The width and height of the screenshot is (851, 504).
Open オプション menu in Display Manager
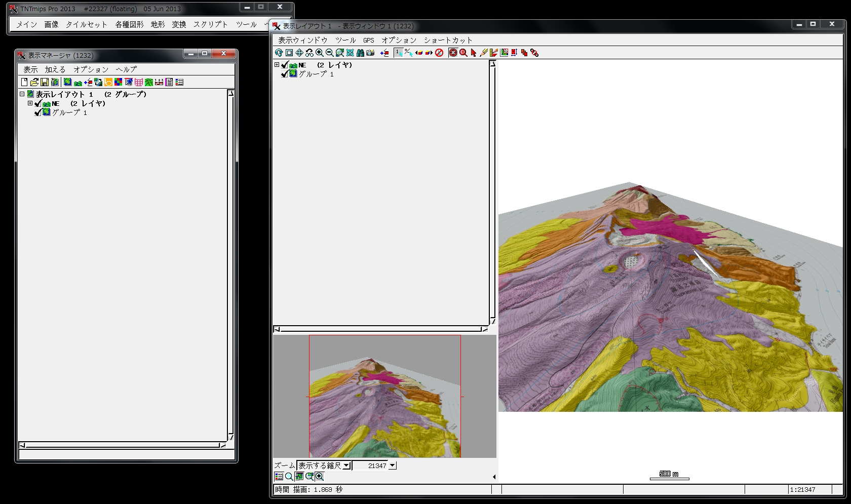[x=91, y=69]
